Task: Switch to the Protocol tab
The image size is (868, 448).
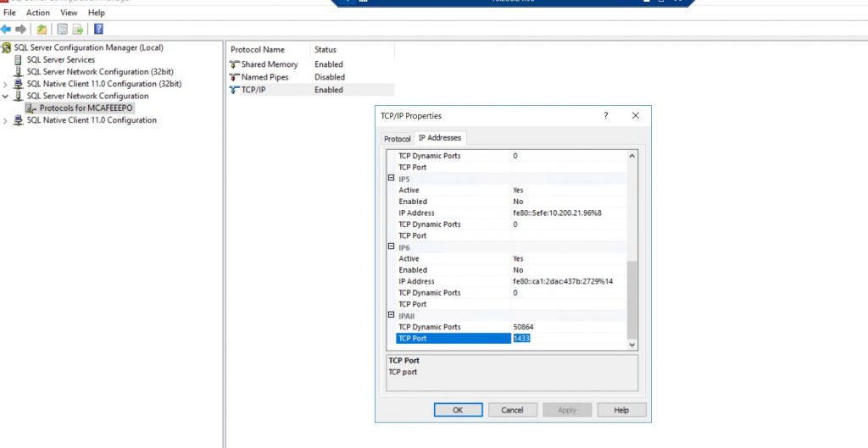Action: [x=398, y=139]
